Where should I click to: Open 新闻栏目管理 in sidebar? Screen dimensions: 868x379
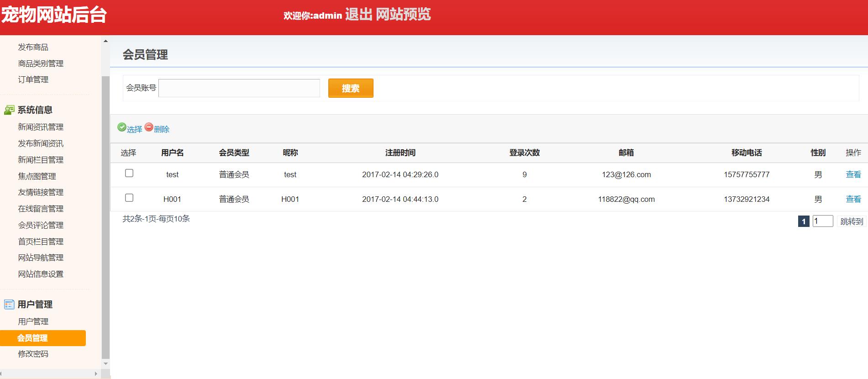[41, 160]
